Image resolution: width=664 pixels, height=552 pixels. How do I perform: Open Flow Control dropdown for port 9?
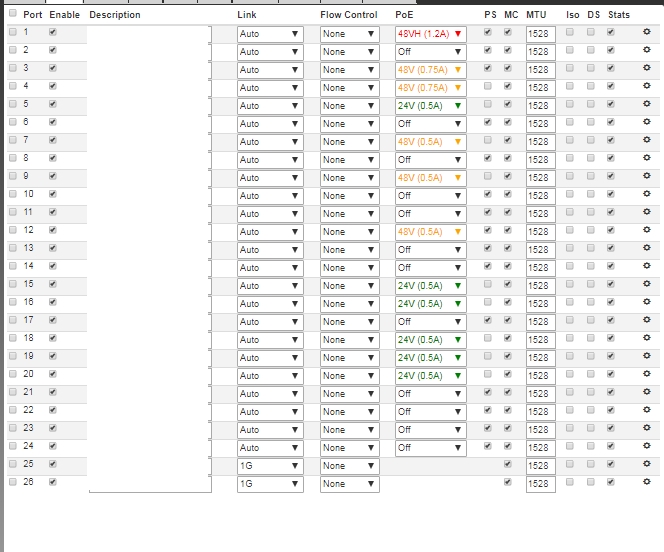point(349,177)
